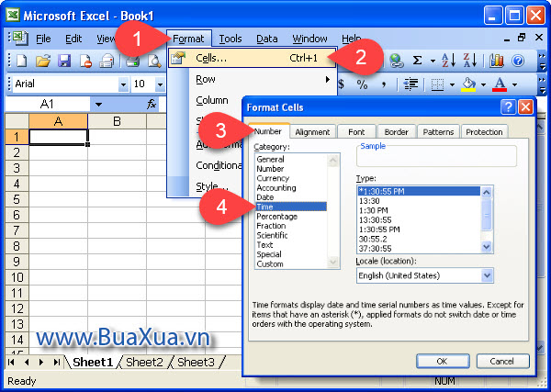
Task: Click the Save floppy disk icon
Action: click(x=64, y=61)
